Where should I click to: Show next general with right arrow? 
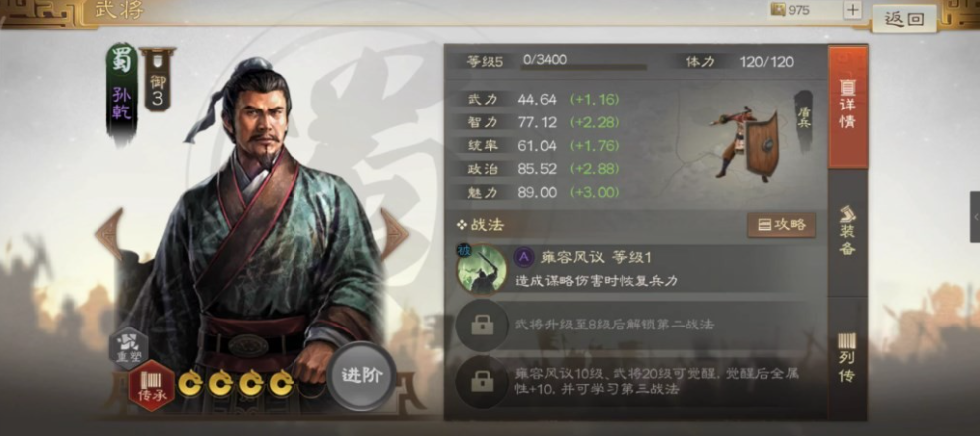tap(394, 235)
